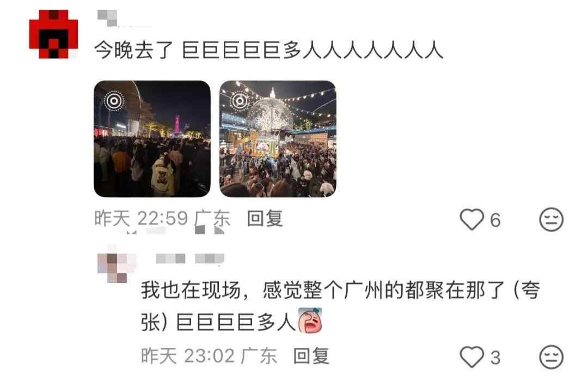Image resolution: width=588 pixels, height=381 pixels.
Task: Like the reply comment with heart icon
Action: [471, 357]
